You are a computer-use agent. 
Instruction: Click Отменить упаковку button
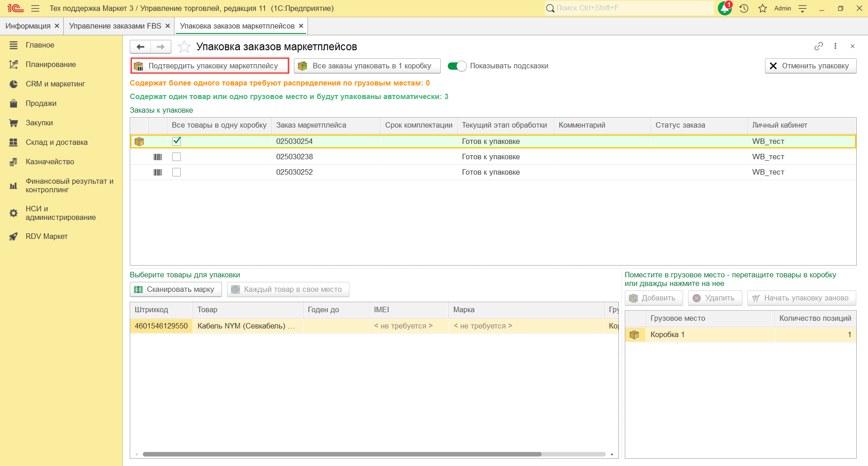[x=810, y=66]
